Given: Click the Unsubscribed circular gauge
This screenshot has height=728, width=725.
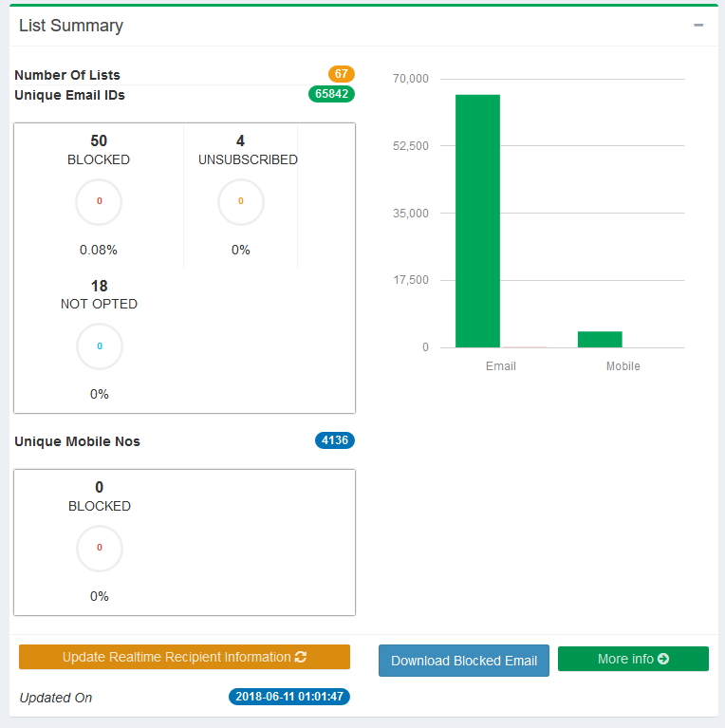Looking at the screenshot, I should click(240, 202).
